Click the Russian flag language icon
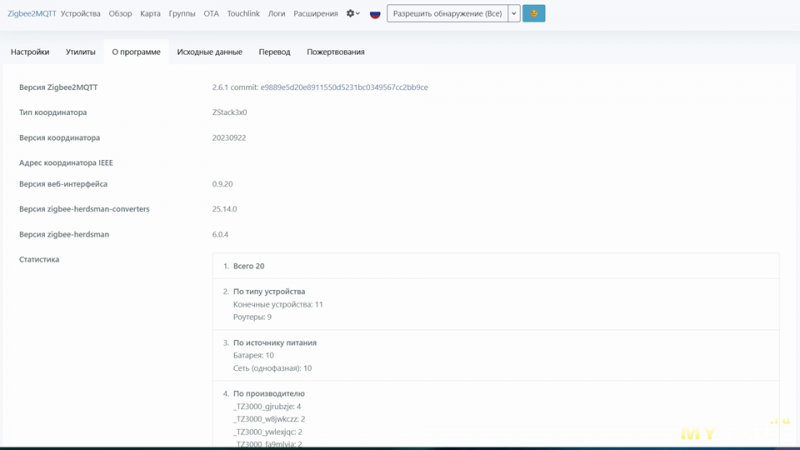Image resolution: width=800 pixels, height=450 pixels. tap(375, 14)
